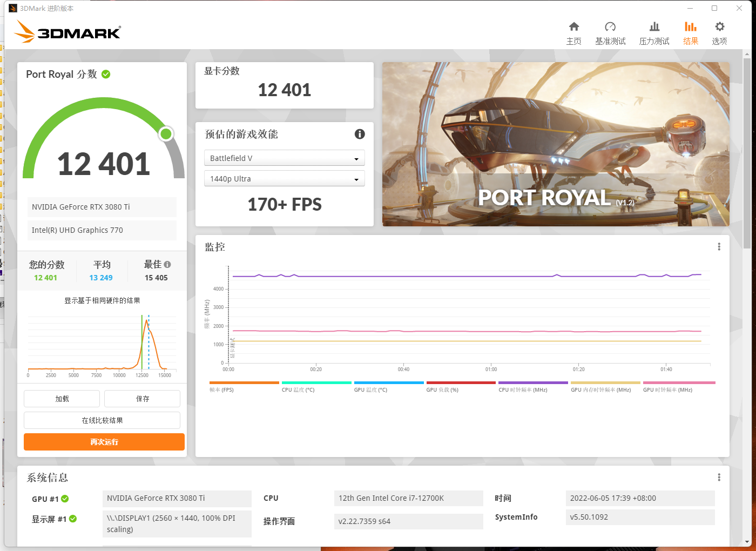756x551 pixels.
Task: Open the Stress Test (压力测试) icon
Action: 654,27
